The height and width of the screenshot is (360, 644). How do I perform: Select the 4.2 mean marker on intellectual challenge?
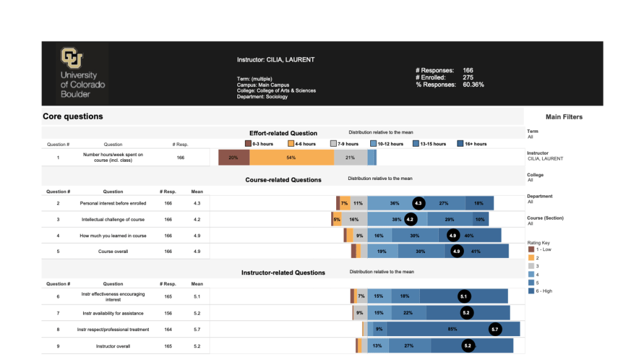(410, 220)
